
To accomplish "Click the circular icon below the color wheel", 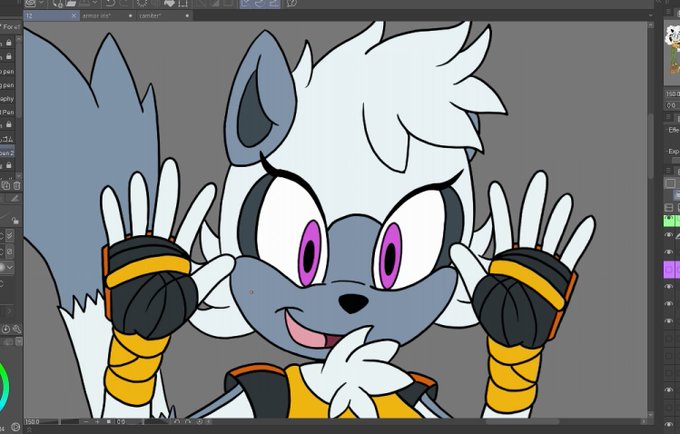I will 15,427.
